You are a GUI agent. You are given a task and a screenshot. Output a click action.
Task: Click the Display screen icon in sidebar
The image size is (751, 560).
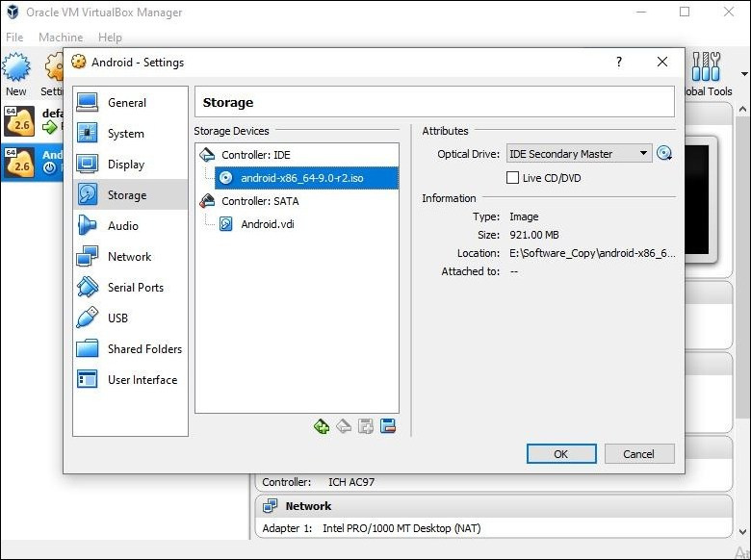[88, 164]
